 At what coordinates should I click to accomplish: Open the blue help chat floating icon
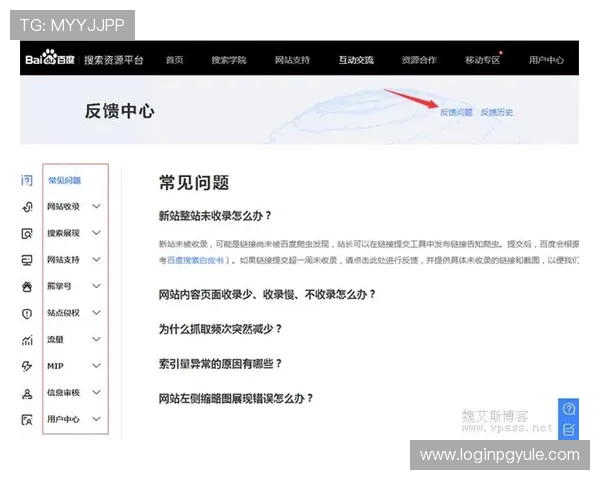(x=569, y=410)
